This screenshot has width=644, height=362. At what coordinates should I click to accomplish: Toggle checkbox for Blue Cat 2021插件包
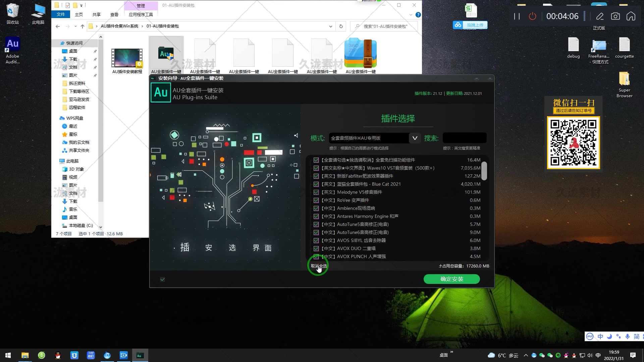pos(317,184)
